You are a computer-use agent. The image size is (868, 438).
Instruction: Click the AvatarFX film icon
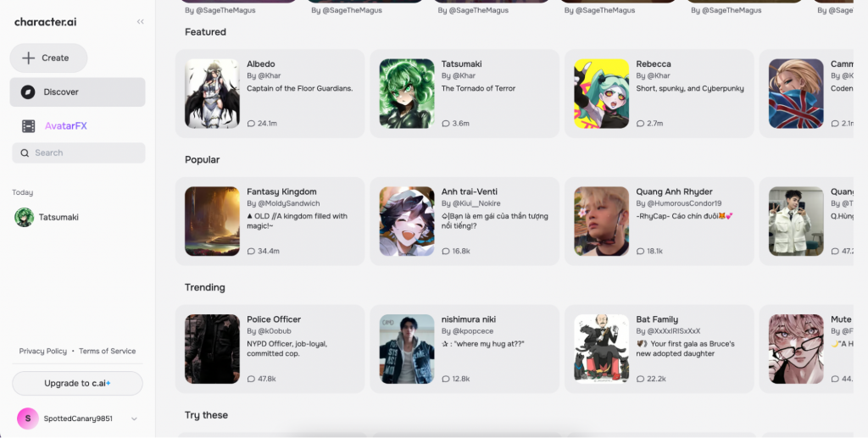(29, 126)
